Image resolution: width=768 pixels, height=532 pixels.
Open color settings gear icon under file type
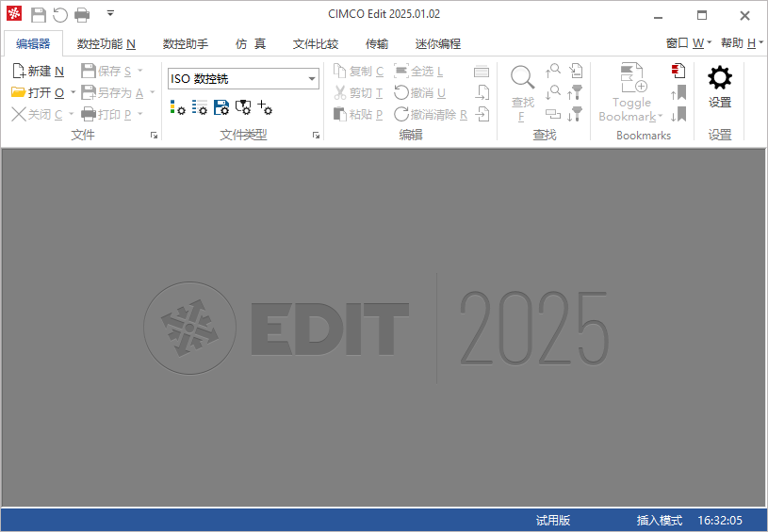[178, 107]
